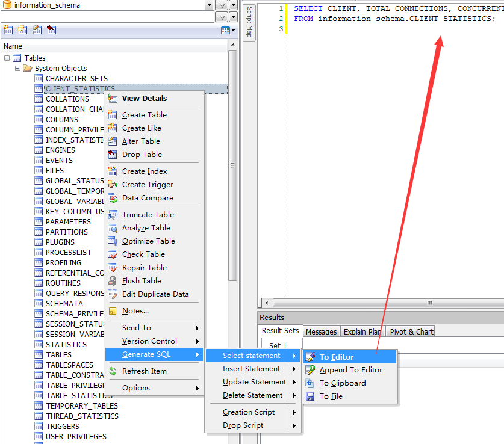Click the editor scroll left arrow
504x444 pixels.
(267, 303)
